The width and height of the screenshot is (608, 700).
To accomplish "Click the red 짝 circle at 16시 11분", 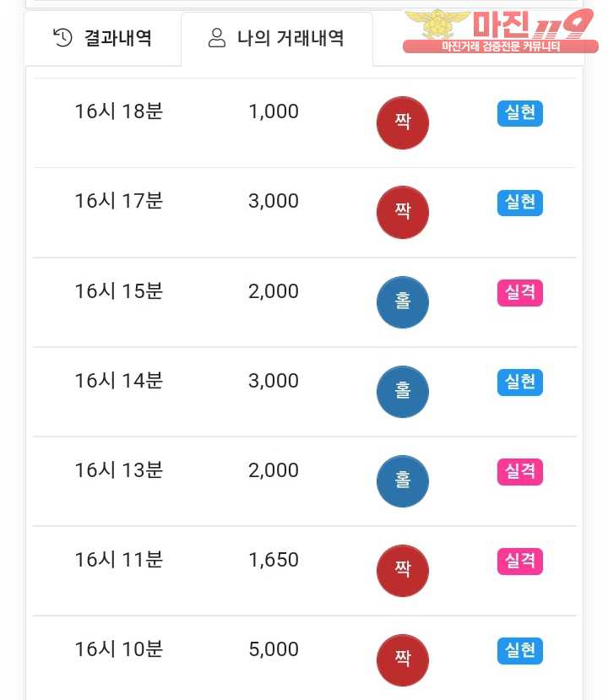I will 403,571.
